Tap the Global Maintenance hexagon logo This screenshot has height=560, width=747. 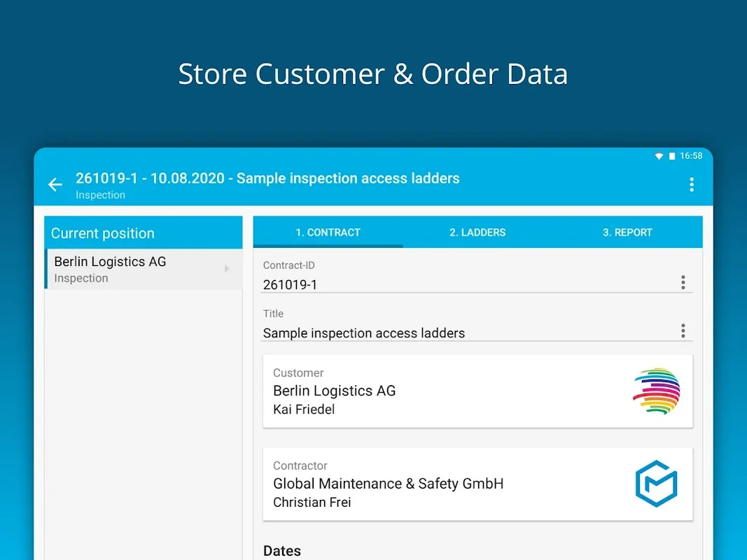point(657,483)
